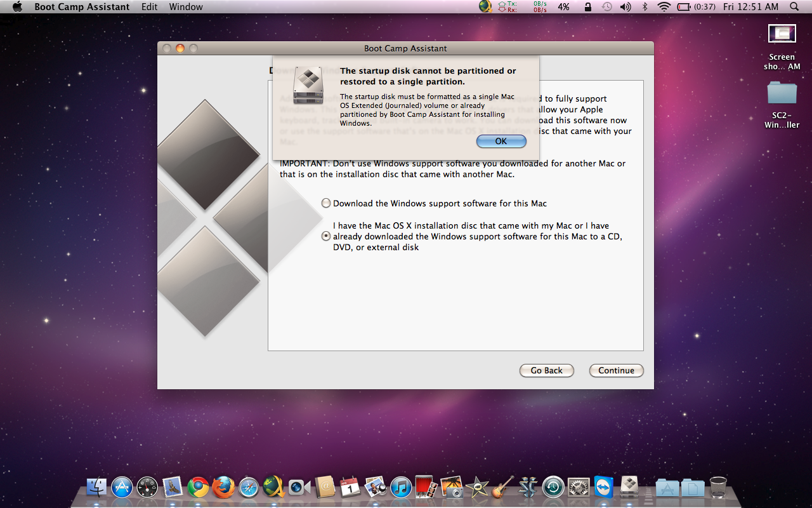Open the video camera app in the Dock
The height and width of the screenshot is (508, 812).
pyautogui.click(x=299, y=487)
